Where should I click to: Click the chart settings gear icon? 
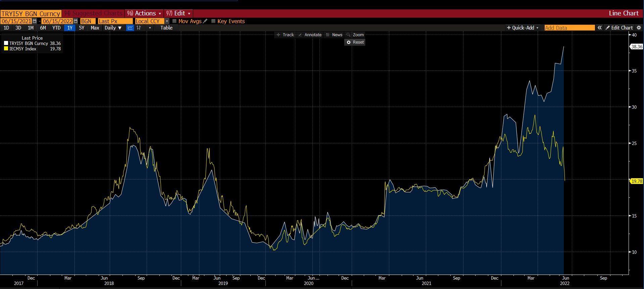[x=639, y=28]
